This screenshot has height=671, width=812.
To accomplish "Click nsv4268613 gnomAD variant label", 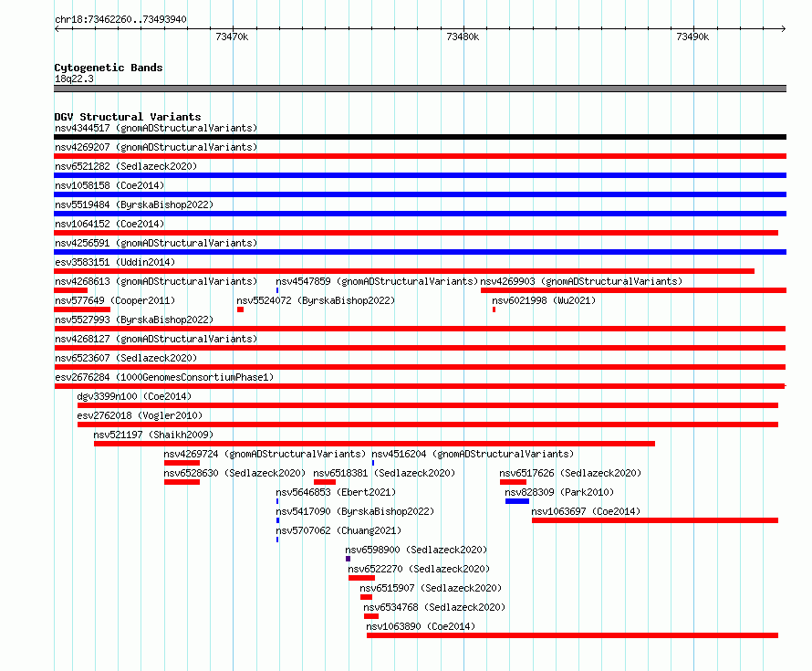I will tap(156, 281).
